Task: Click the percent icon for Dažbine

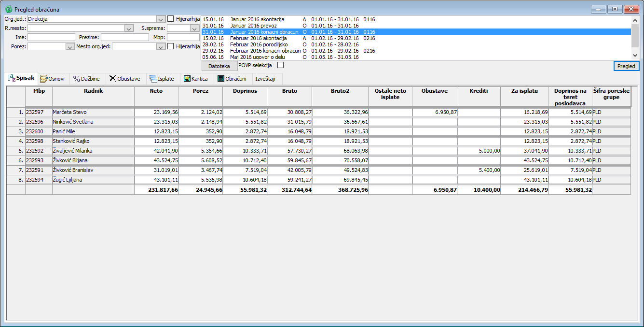Action: tap(76, 79)
